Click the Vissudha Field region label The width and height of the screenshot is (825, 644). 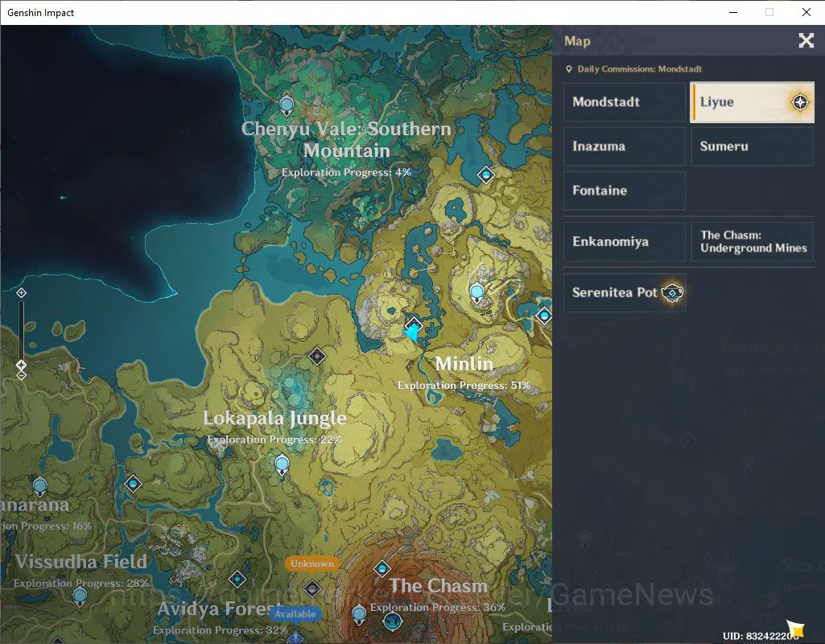click(81, 561)
